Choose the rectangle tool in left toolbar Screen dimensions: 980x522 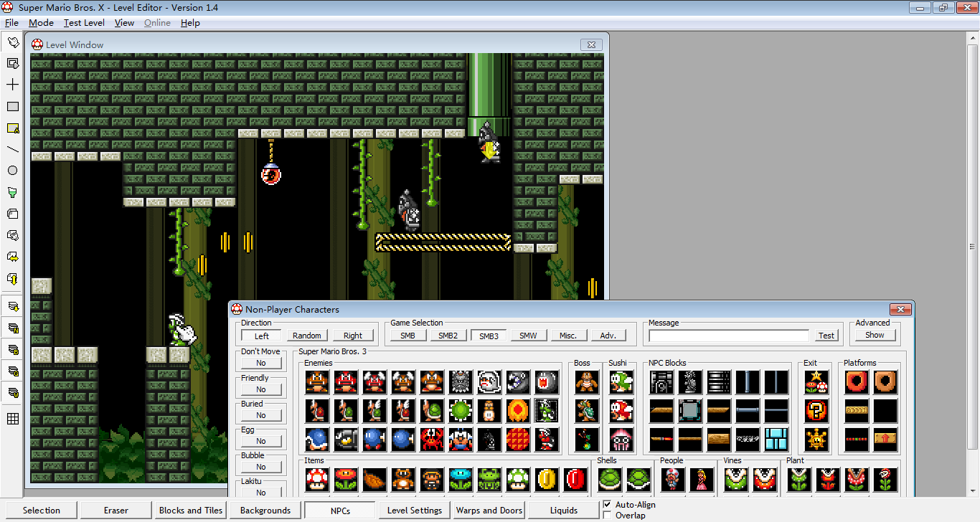[13, 106]
